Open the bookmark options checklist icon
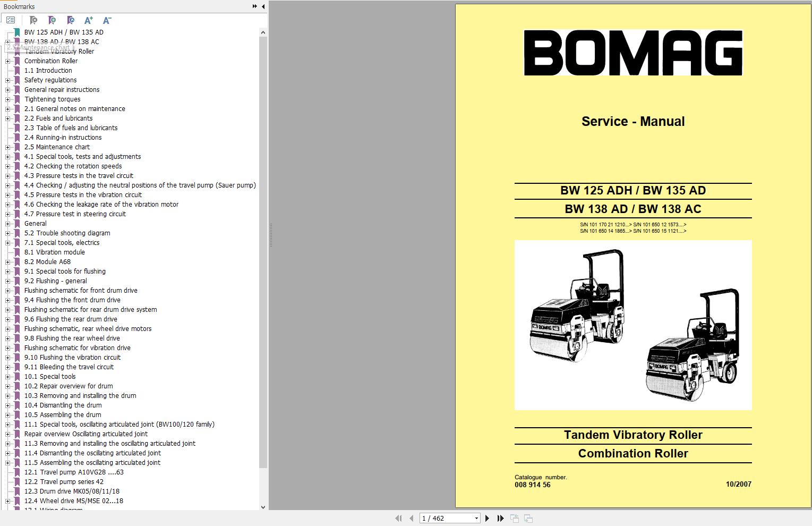812x526 pixels. pyautogui.click(x=10, y=20)
